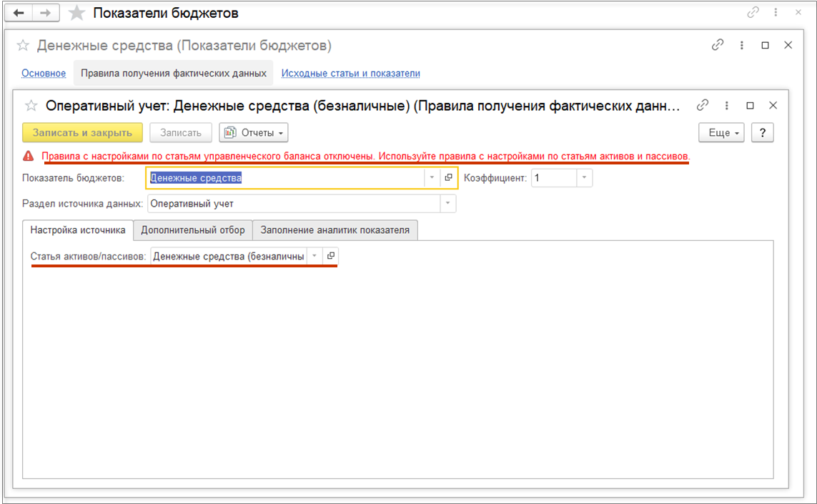Image resolution: width=817 pixels, height=504 pixels.
Task: Switch to Настройка источника tab
Action: point(78,230)
